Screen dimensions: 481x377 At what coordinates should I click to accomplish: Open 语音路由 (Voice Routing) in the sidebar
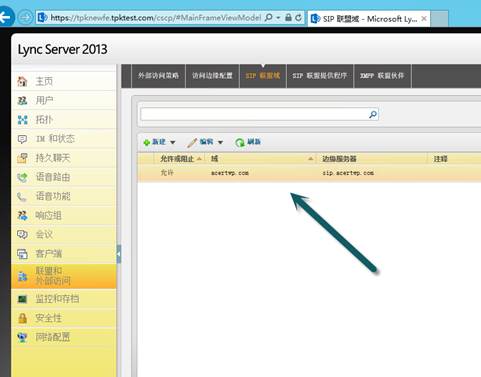[x=63, y=177]
